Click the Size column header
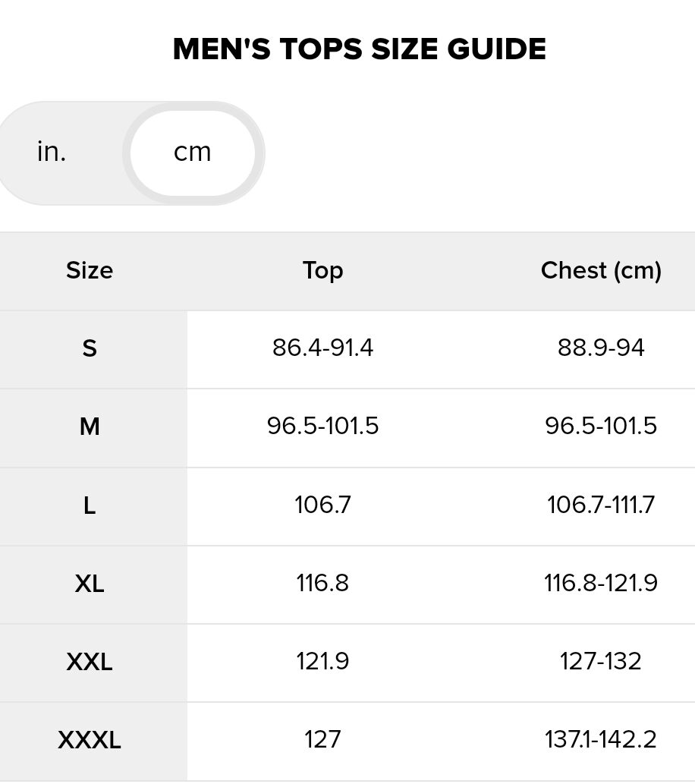This screenshot has width=695, height=784. [x=90, y=271]
